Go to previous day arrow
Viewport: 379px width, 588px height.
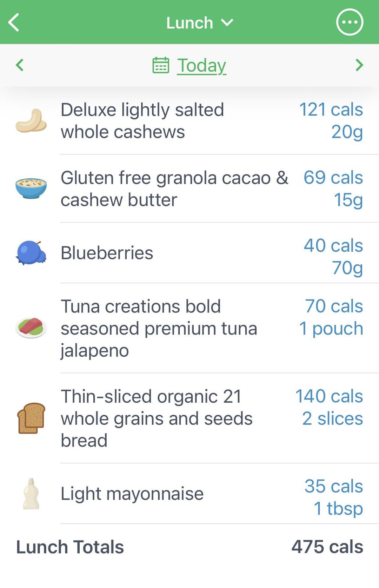coord(20,65)
